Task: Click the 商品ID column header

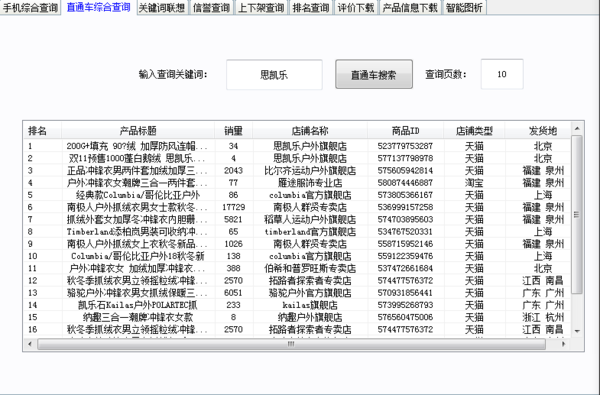Action: coord(406,131)
